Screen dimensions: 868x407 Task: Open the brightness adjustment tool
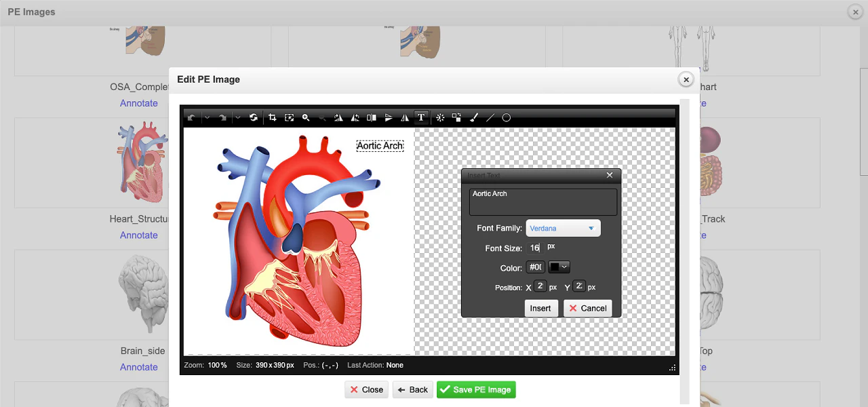point(439,117)
